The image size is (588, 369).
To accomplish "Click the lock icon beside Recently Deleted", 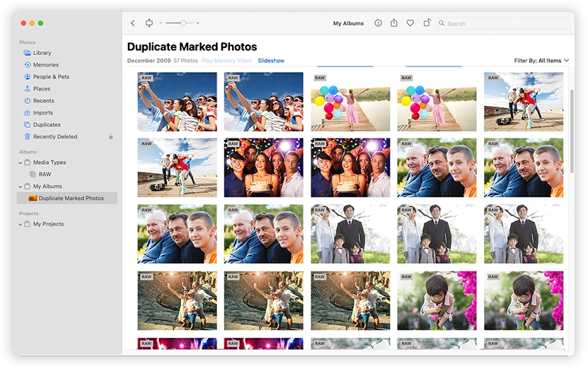I will (111, 136).
